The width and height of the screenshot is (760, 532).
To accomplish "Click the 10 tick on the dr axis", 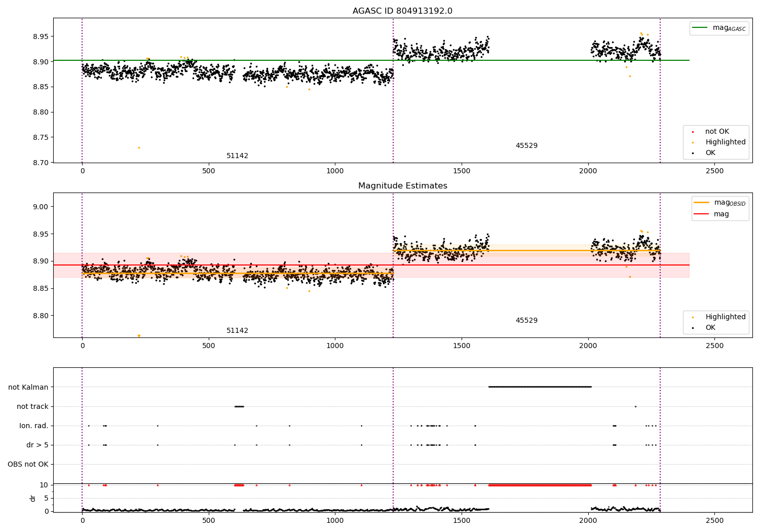I will [44, 485].
